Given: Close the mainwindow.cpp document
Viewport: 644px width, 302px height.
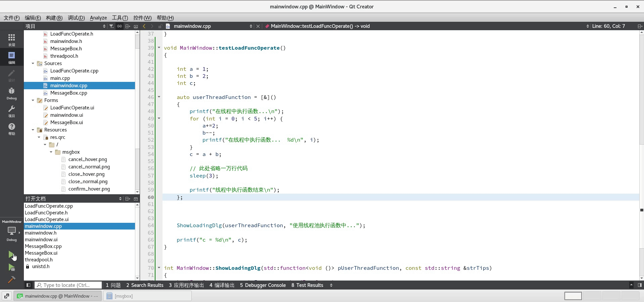Looking at the screenshot, I should (258, 26).
